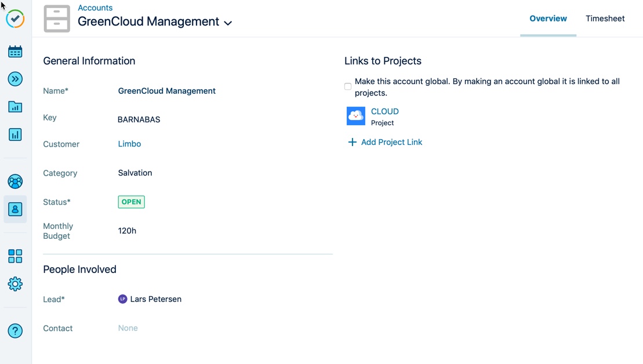Click the Accounts breadcrumb link
Viewport: 643px width, 364px height.
click(95, 8)
